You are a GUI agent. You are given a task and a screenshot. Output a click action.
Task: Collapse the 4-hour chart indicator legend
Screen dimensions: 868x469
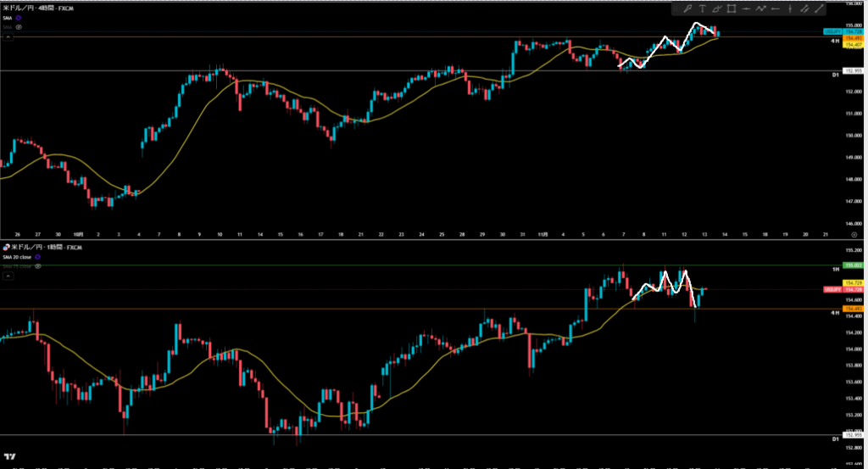(7, 36)
